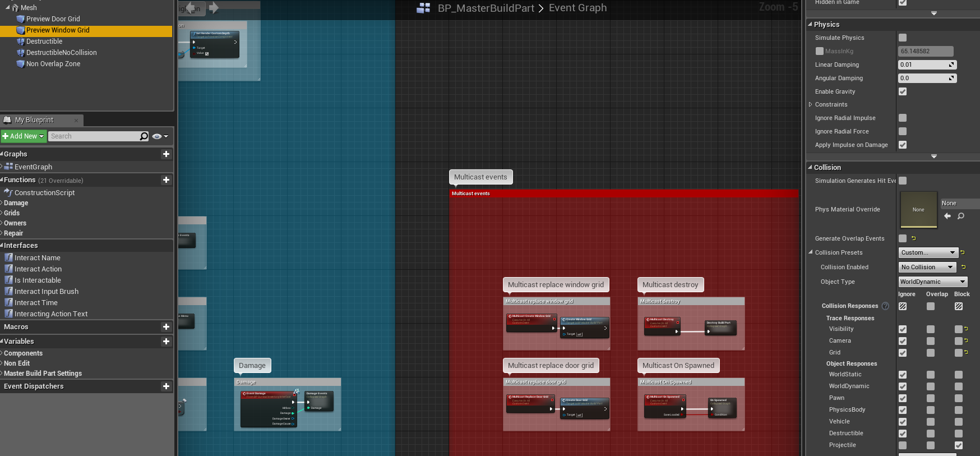Open the Collision Presets dropdown
The image size is (980, 456).
928,252
